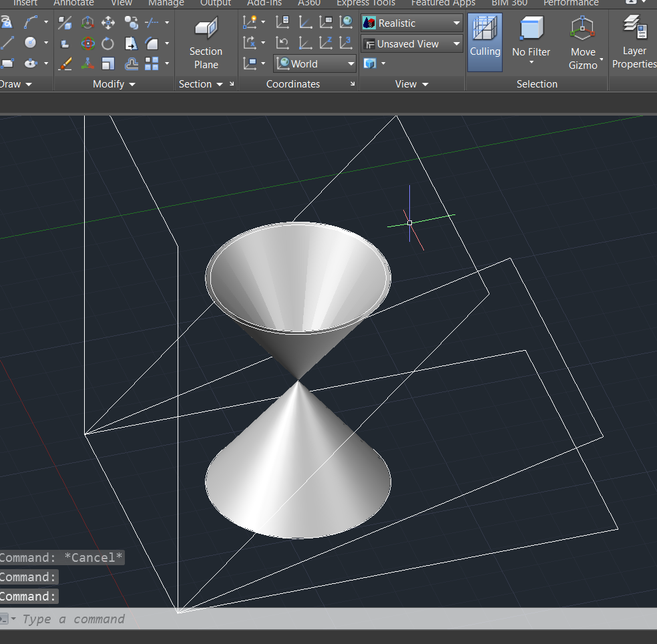Enable the Z-axis UCS option
This screenshot has width=657, height=644.
326,42
